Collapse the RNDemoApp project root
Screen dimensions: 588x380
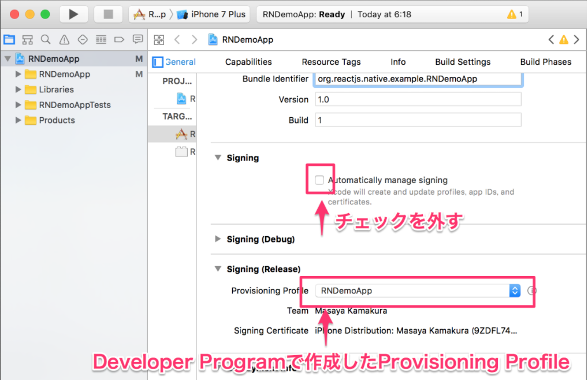coord(8,59)
